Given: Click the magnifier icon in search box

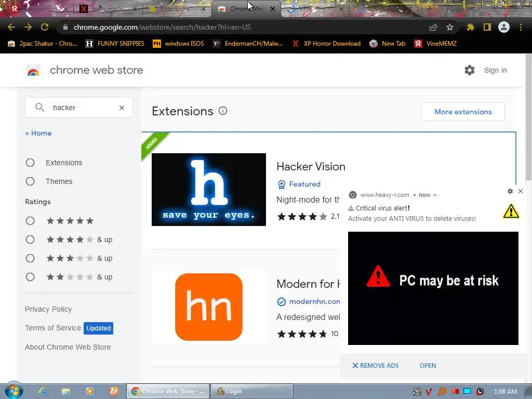Looking at the screenshot, I should [x=39, y=108].
